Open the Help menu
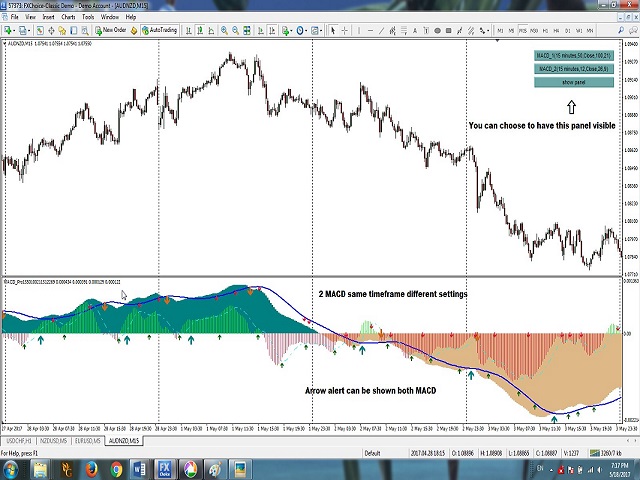Image resolution: width=640 pixels, height=480 pixels. tap(131, 17)
